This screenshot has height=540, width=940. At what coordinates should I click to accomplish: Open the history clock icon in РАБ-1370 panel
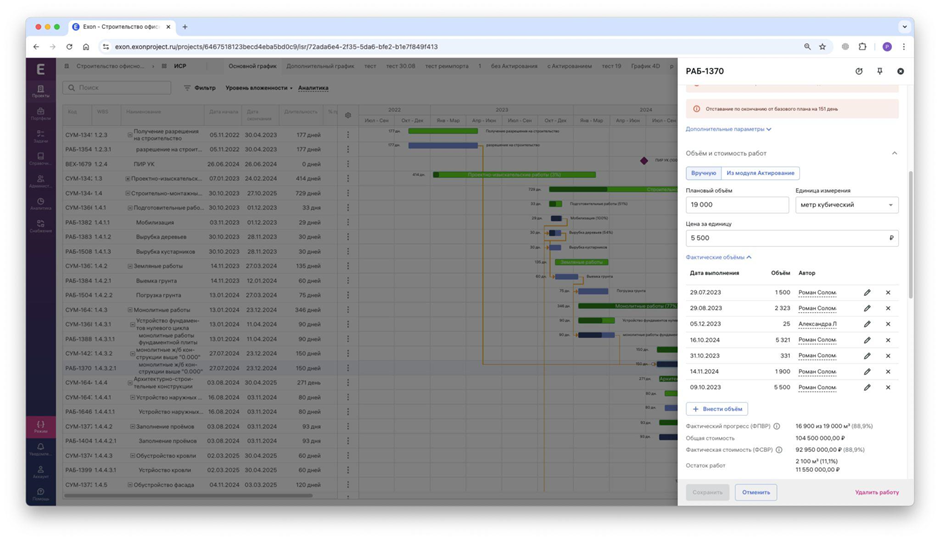click(858, 71)
